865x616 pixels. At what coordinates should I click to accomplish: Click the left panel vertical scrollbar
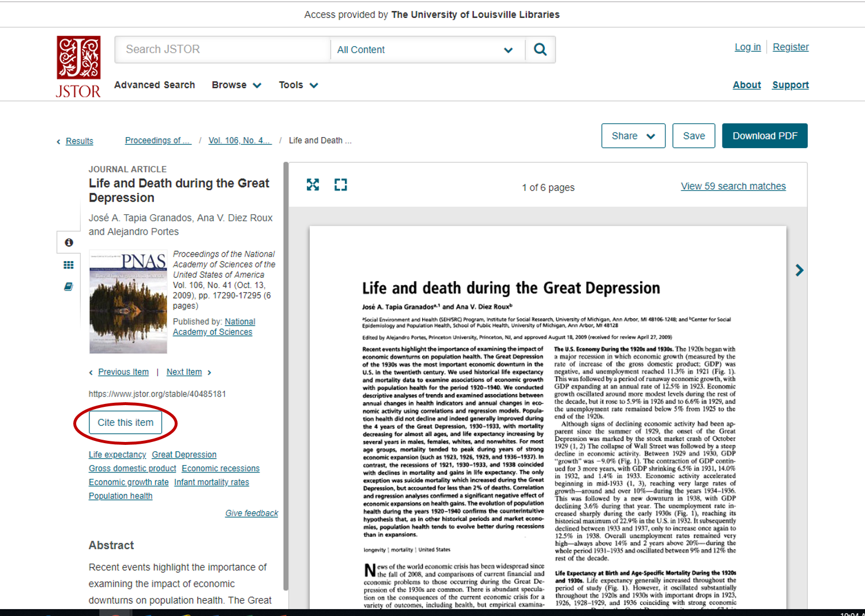click(x=285, y=376)
